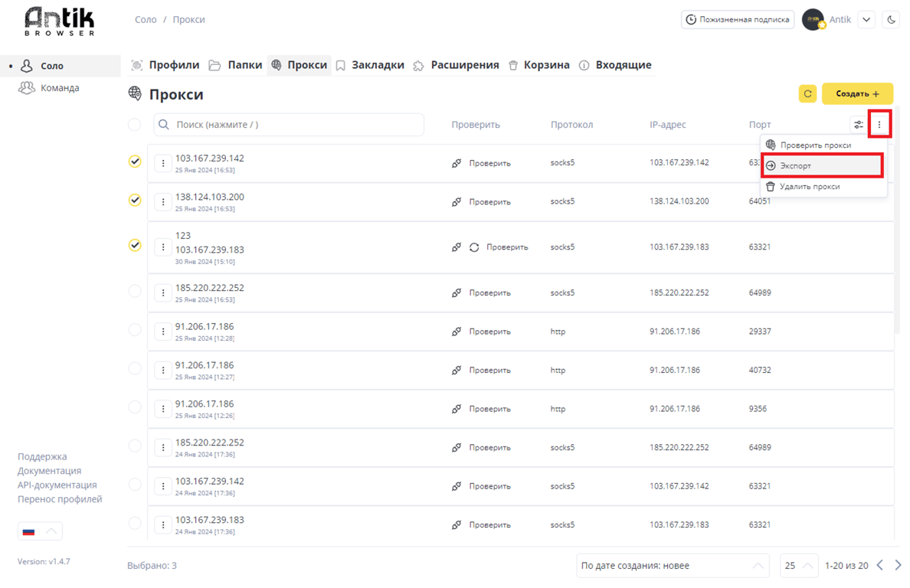Select Соло in the sidebar
The image size is (910, 588).
[61, 66]
